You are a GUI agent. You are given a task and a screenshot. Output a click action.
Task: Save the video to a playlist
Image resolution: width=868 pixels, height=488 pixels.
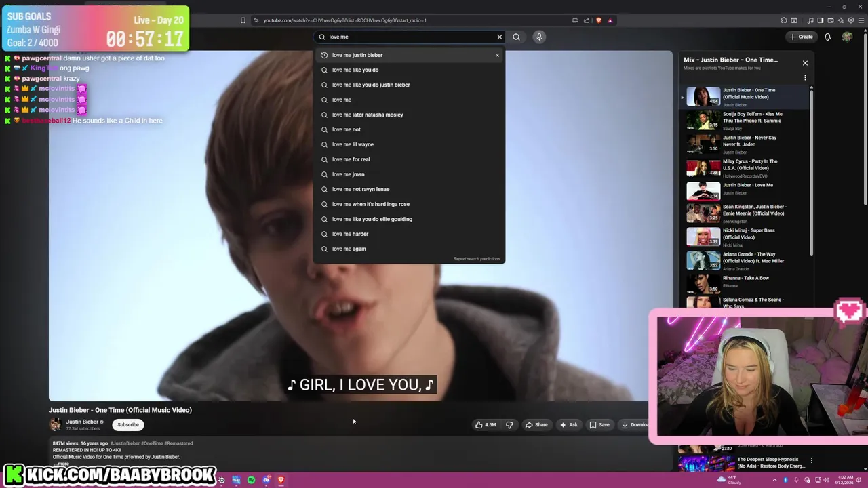click(x=599, y=424)
